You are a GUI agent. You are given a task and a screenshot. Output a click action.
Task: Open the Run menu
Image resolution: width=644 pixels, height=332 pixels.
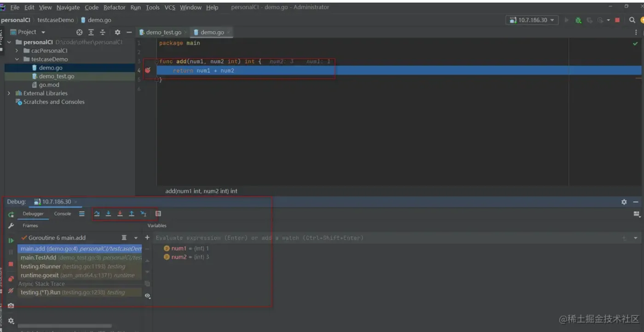136,7
